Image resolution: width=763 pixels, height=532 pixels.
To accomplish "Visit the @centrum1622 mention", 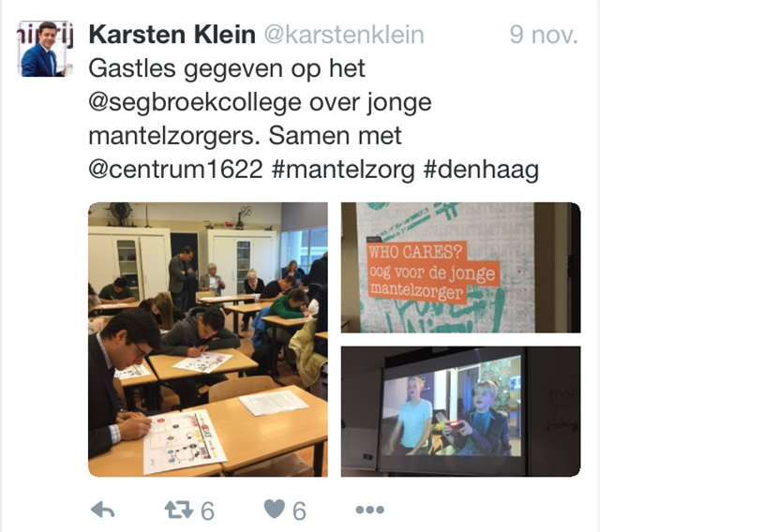I will [x=175, y=170].
